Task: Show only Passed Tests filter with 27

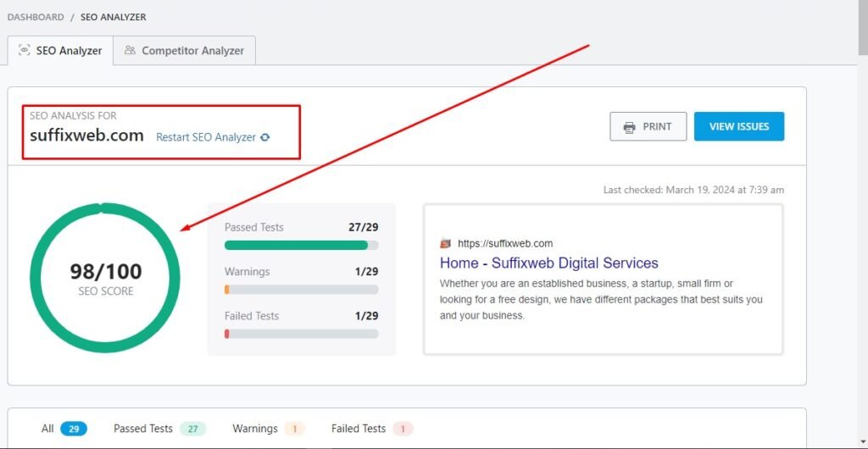Action: pos(159,429)
